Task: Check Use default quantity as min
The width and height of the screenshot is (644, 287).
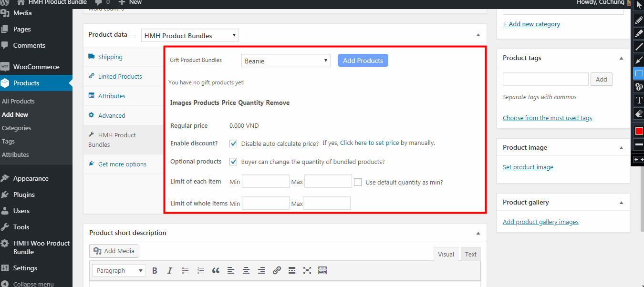Action: coord(358,182)
